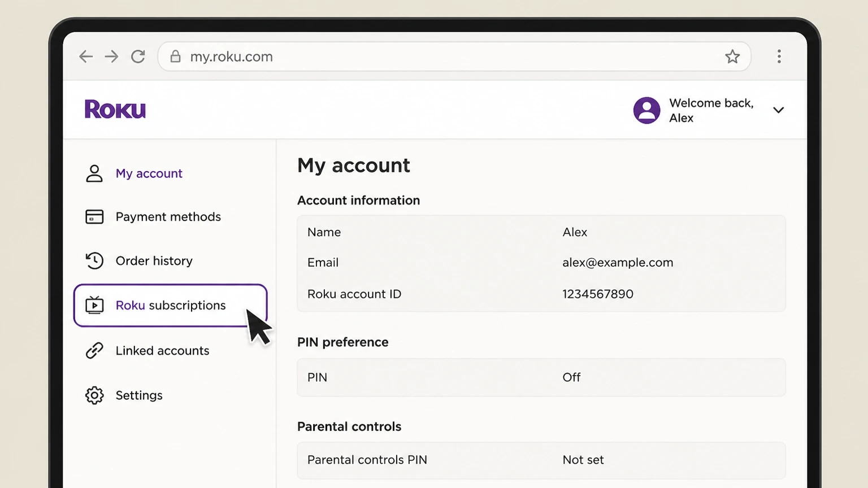This screenshot has height=488, width=868.
Task: Click the PIN value Off
Action: [571, 377]
